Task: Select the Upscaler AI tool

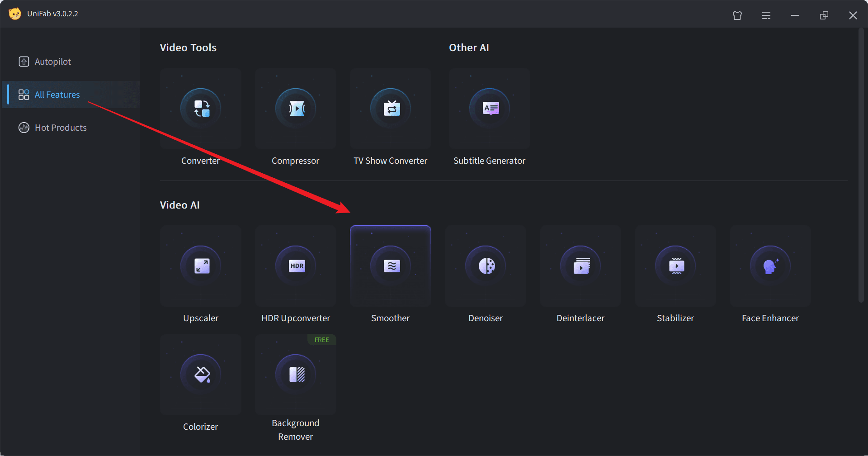Action: [201, 266]
